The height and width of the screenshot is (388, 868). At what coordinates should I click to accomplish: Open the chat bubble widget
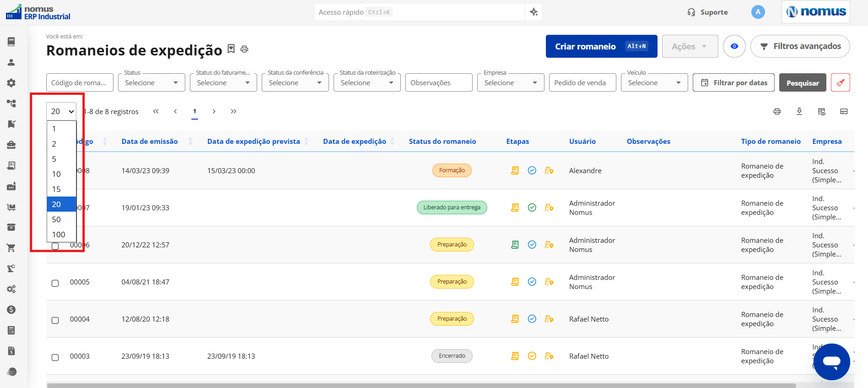831,362
